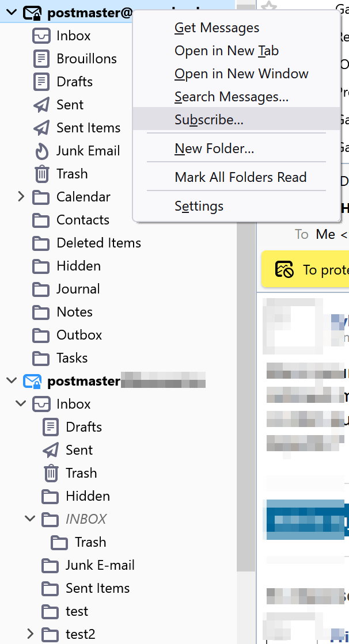Click the Outbox folder icon
Image resolution: width=349 pixels, height=644 pixels.
[41, 335]
